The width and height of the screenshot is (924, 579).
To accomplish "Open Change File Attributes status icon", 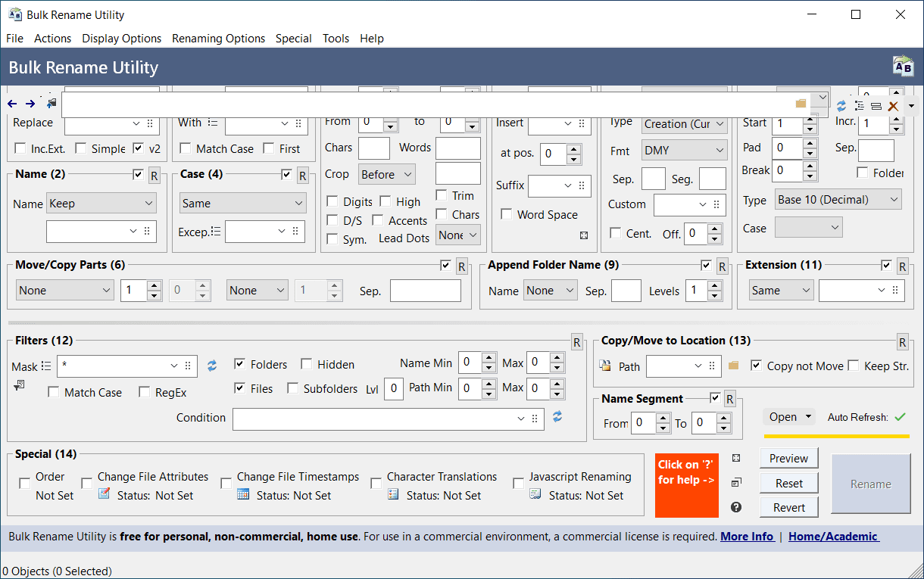I will pyautogui.click(x=104, y=494).
